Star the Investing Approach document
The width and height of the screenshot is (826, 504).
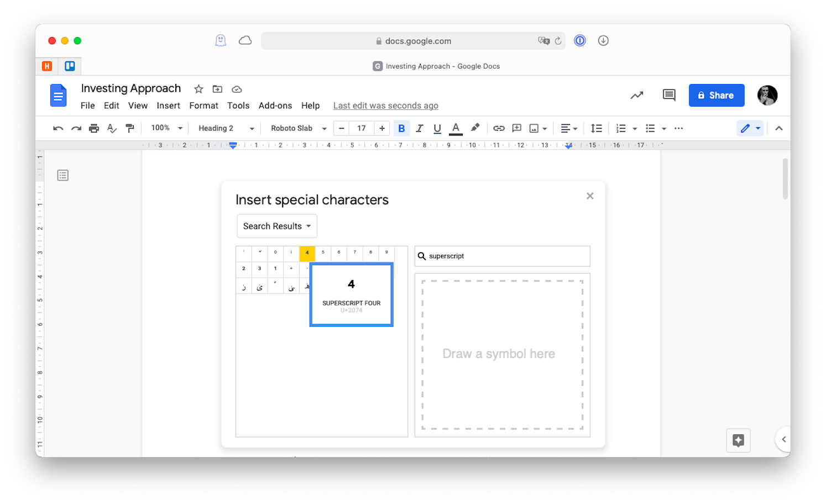[x=198, y=88]
